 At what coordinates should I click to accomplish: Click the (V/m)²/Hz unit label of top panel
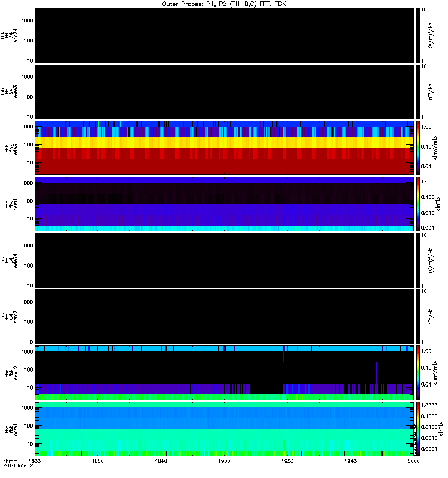[431, 35]
